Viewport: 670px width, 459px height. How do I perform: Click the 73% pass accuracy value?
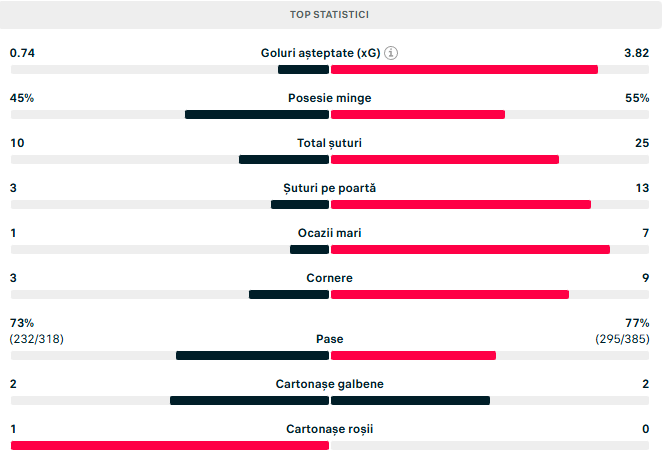(x=22, y=323)
